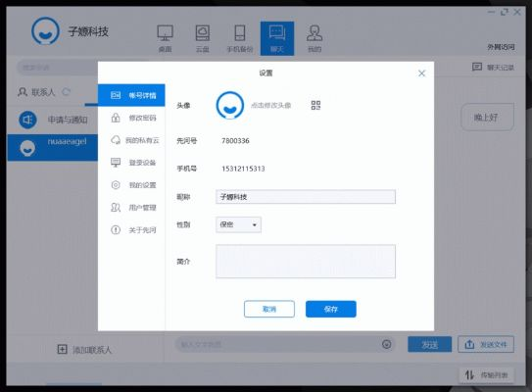The image size is (532, 392).
Task: Open the chat history (聊天记录) button
Action: click(494, 67)
